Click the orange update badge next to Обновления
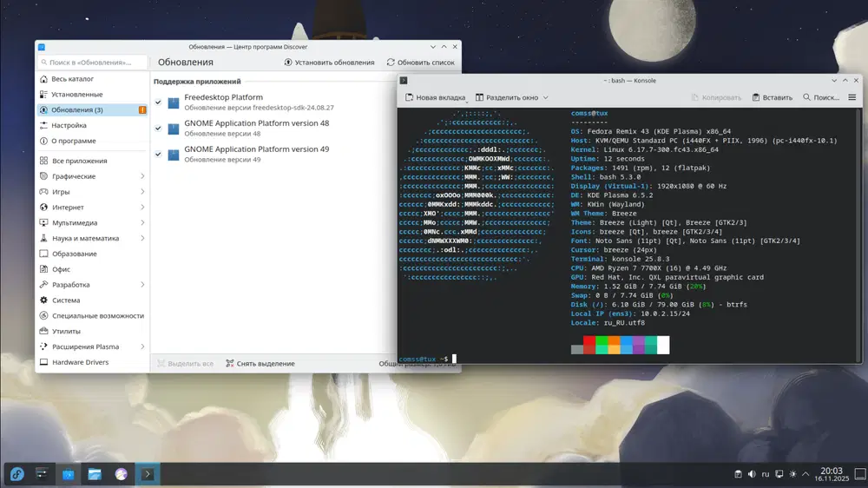 point(142,109)
